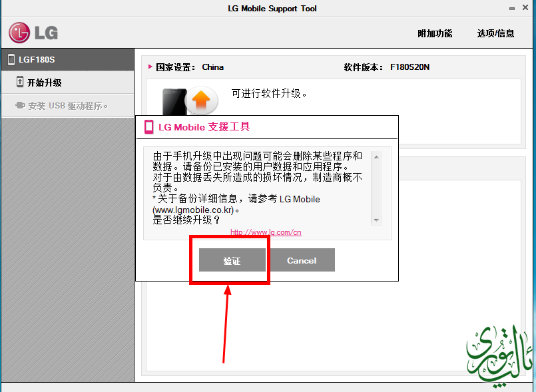Click the LG logo
This screenshot has height=392, width=536.
(33, 33)
